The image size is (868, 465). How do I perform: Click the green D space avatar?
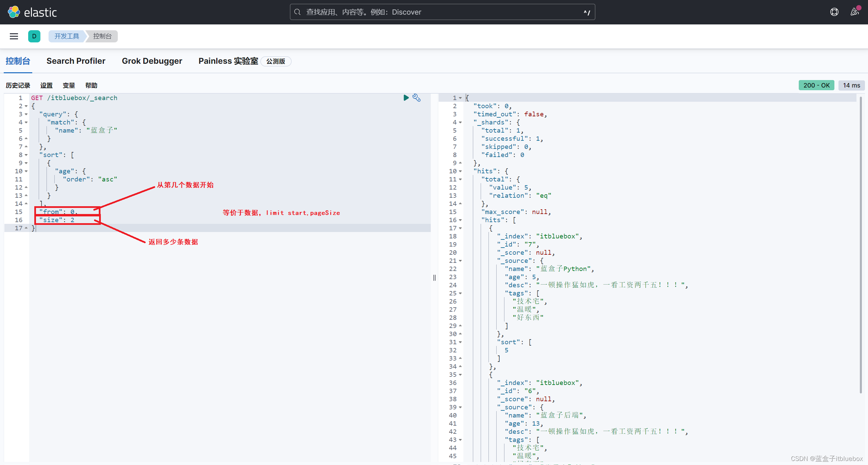pos(34,36)
